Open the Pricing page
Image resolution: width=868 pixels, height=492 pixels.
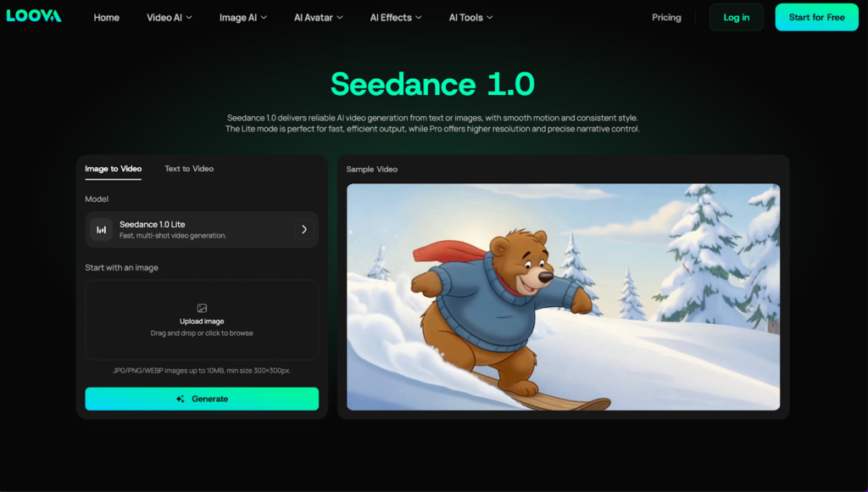666,18
